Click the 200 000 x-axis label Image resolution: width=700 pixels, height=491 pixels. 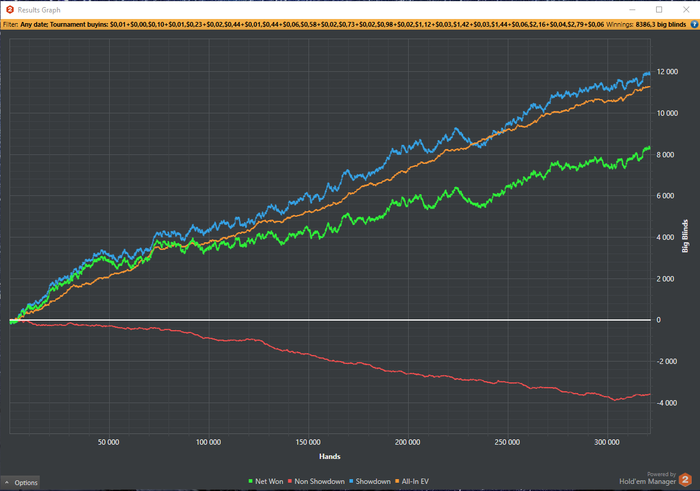point(408,442)
